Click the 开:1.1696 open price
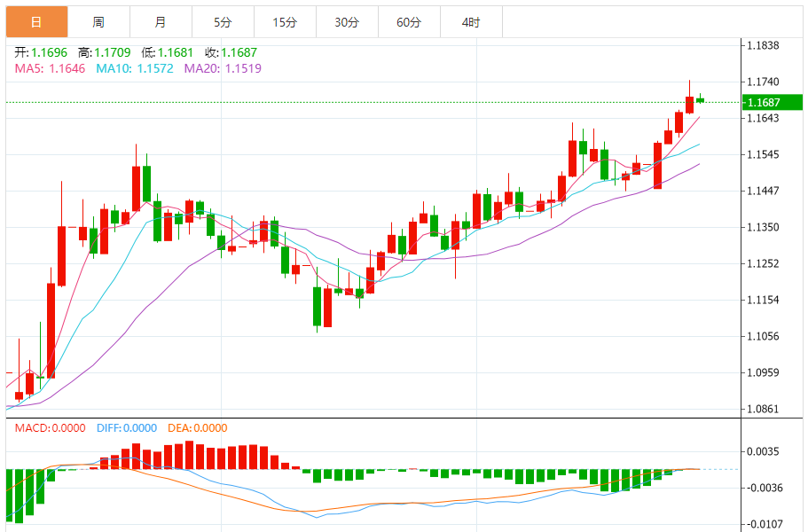The image size is (808, 532). point(41,52)
